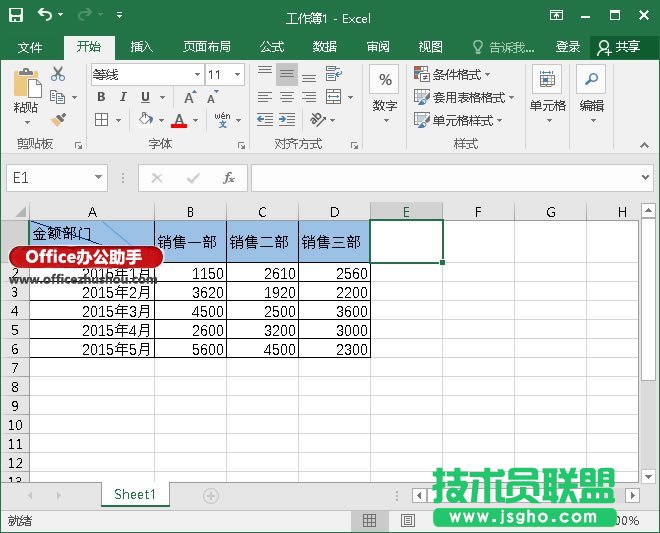Image resolution: width=660 pixels, height=533 pixels.
Task: Cut selection with the scissors icon
Action: 58,74
